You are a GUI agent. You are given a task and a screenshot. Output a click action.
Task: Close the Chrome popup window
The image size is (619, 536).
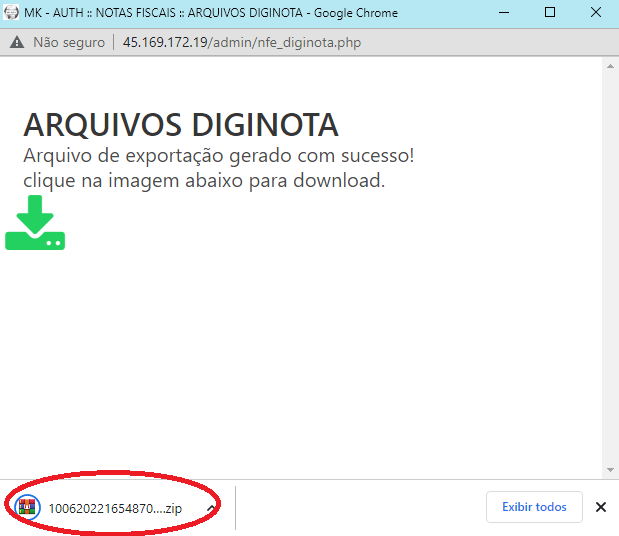click(x=596, y=12)
